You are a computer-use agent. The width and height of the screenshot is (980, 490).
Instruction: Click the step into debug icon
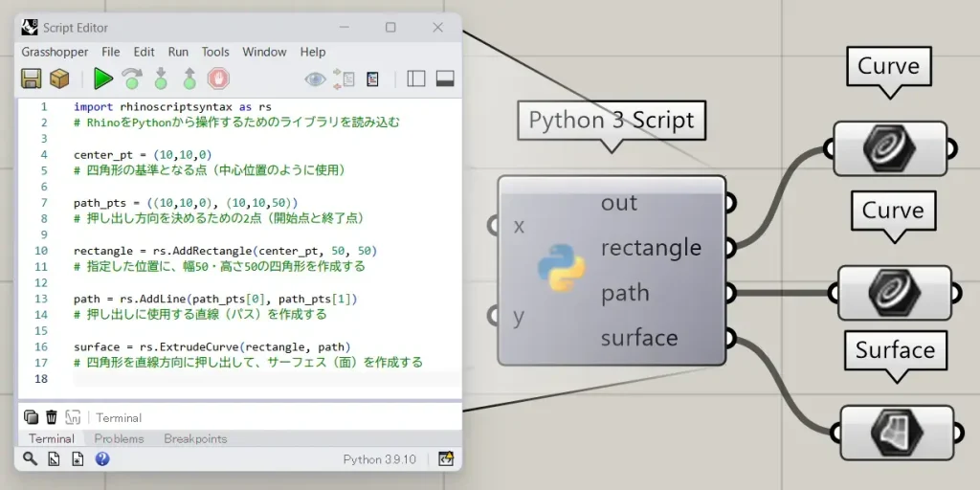(x=161, y=78)
